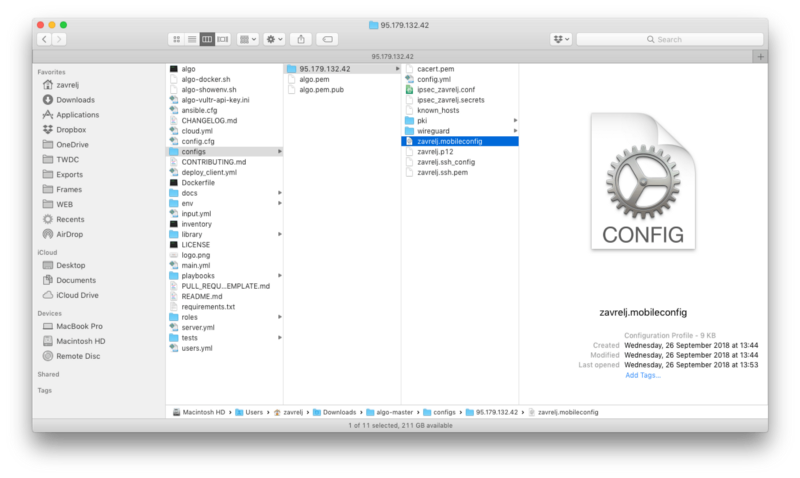Viewport: 800px width, 478px height.
Task: Select MacBook Pro device in sidebar
Action: pyautogui.click(x=79, y=326)
